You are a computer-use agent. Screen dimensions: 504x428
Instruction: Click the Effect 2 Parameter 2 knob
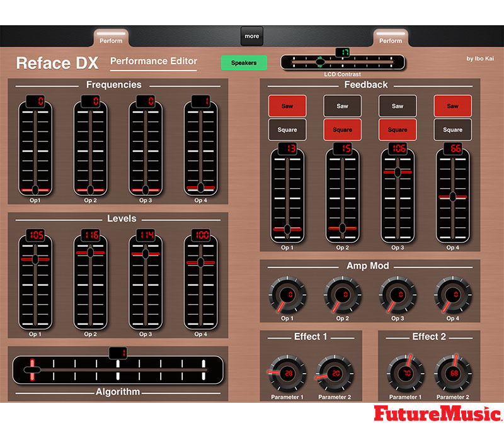(x=453, y=374)
